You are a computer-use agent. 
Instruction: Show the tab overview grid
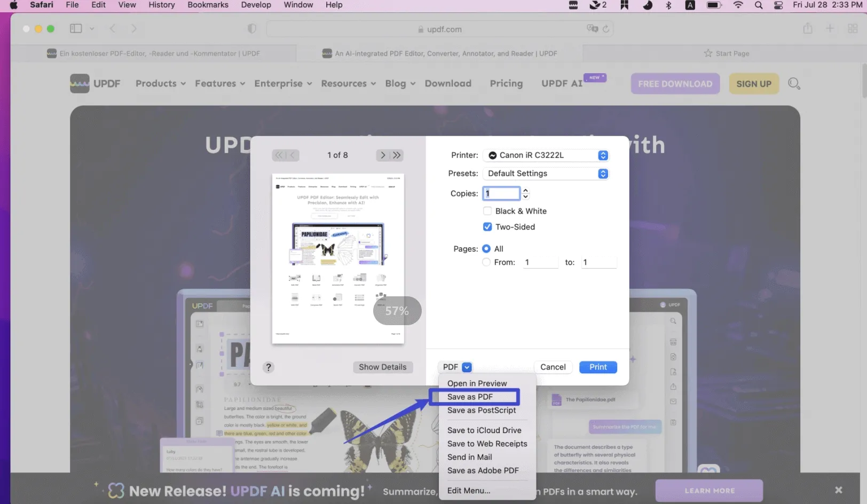point(853,28)
